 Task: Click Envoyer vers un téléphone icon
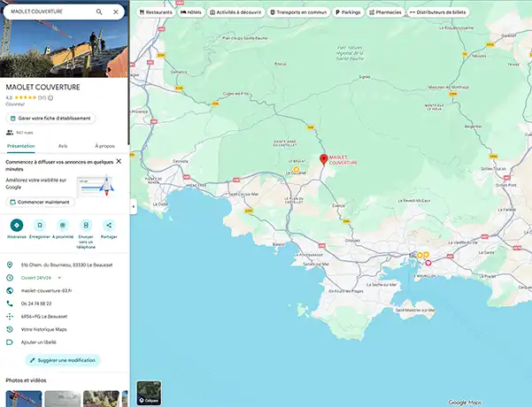pos(86,226)
